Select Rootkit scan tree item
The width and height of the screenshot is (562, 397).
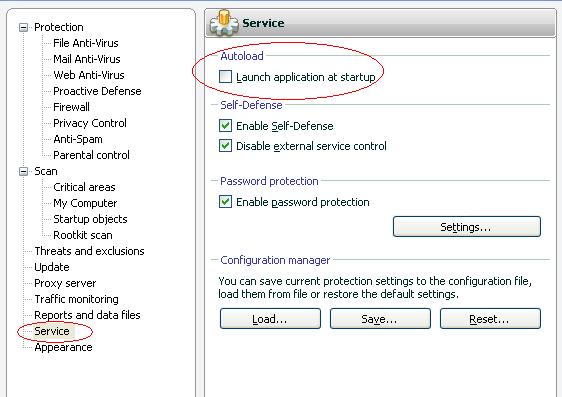pos(83,235)
